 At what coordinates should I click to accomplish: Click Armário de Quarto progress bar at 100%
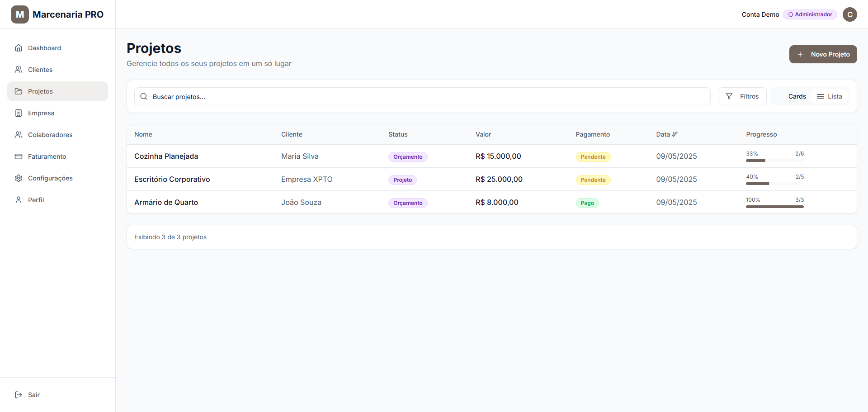[x=775, y=207]
